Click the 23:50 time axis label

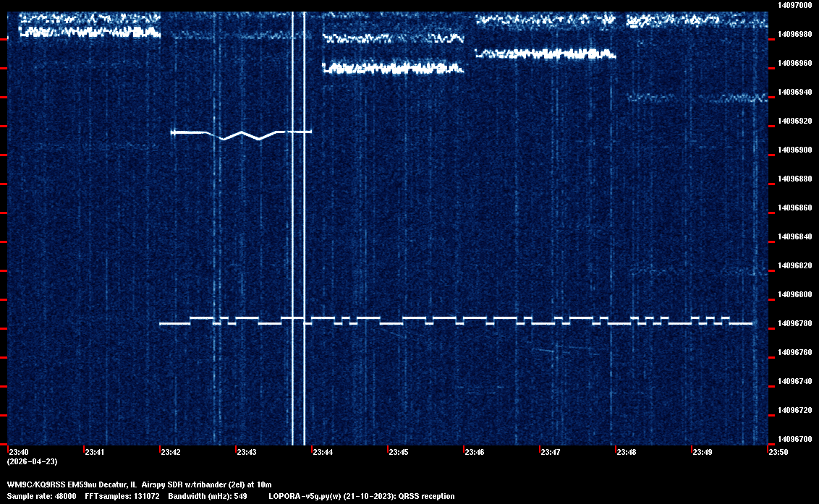point(778,452)
